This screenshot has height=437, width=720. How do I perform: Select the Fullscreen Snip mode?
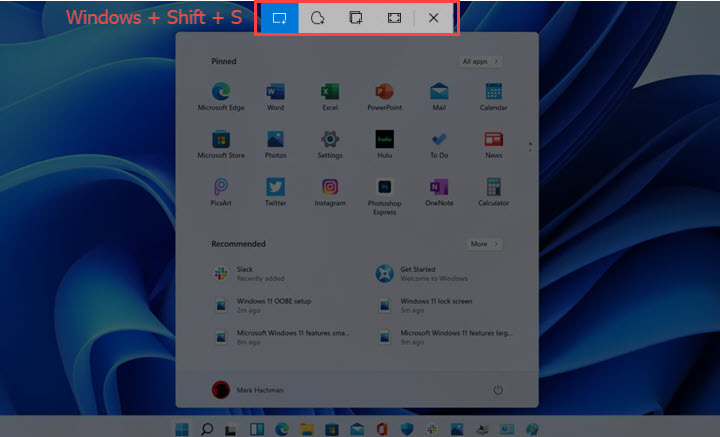tap(394, 18)
